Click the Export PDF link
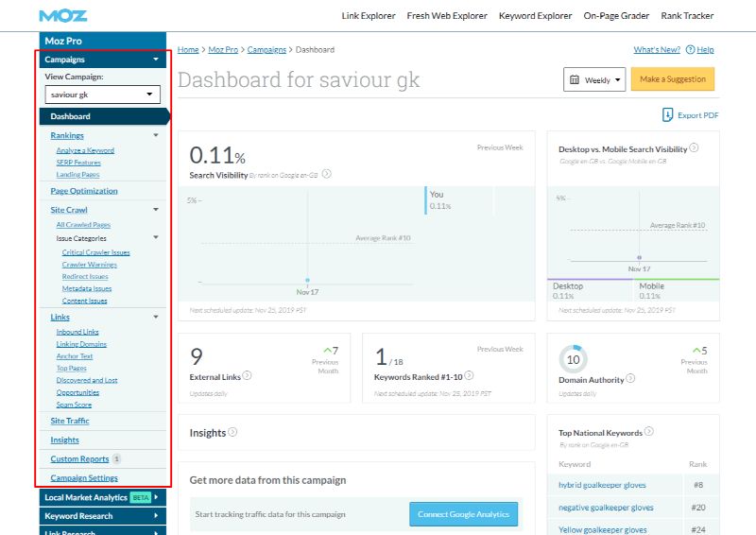This screenshot has height=535, width=756. point(697,115)
